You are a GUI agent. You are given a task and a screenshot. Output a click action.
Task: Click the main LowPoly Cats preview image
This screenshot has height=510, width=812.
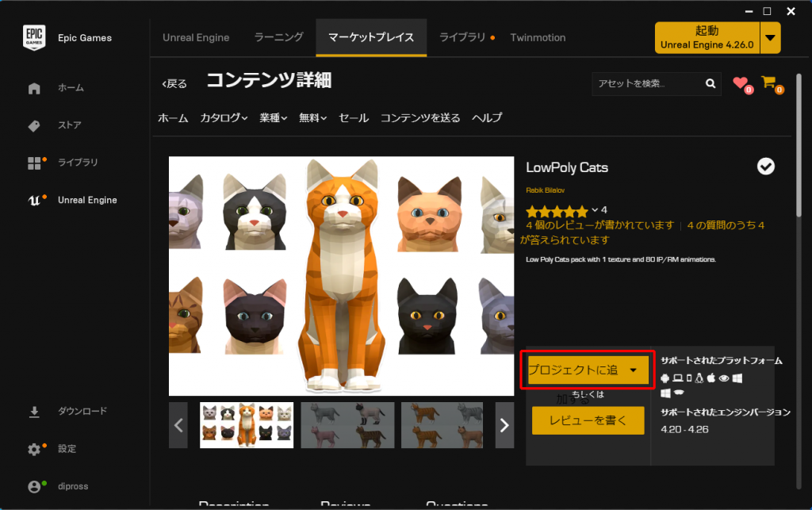click(341, 276)
